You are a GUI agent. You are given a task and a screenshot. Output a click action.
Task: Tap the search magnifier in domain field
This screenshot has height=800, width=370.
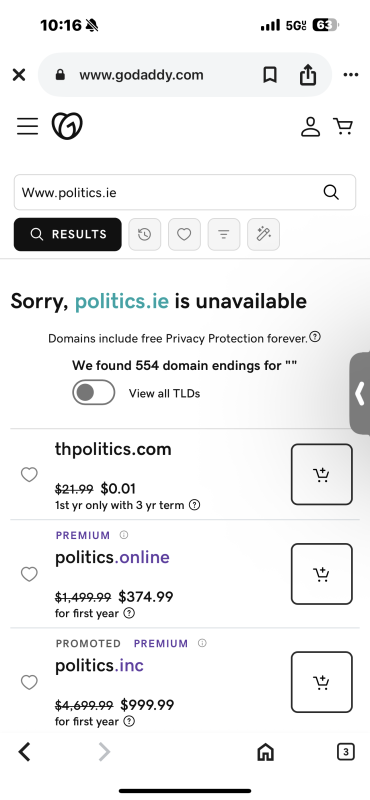[331, 192]
